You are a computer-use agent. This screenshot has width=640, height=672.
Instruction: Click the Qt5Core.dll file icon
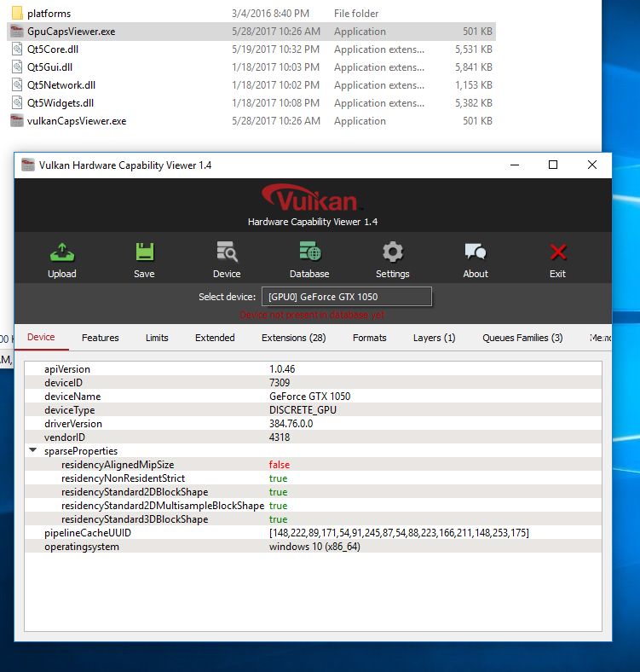click(x=17, y=49)
